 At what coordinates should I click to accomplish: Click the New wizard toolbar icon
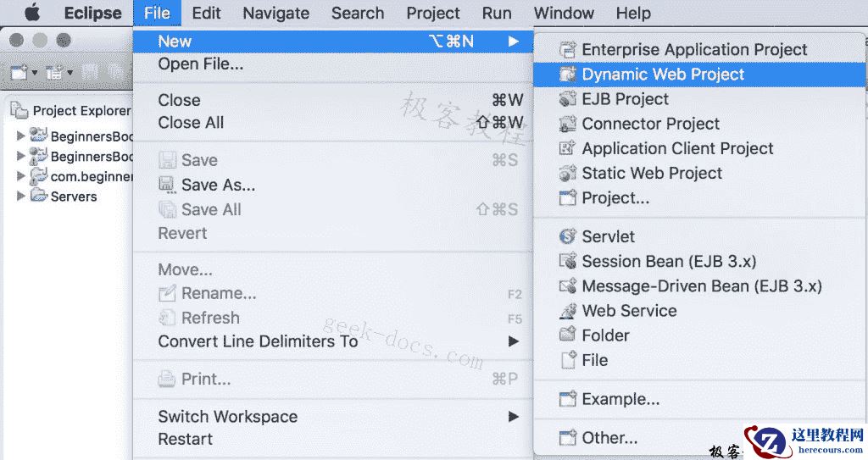pyautogui.click(x=19, y=72)
